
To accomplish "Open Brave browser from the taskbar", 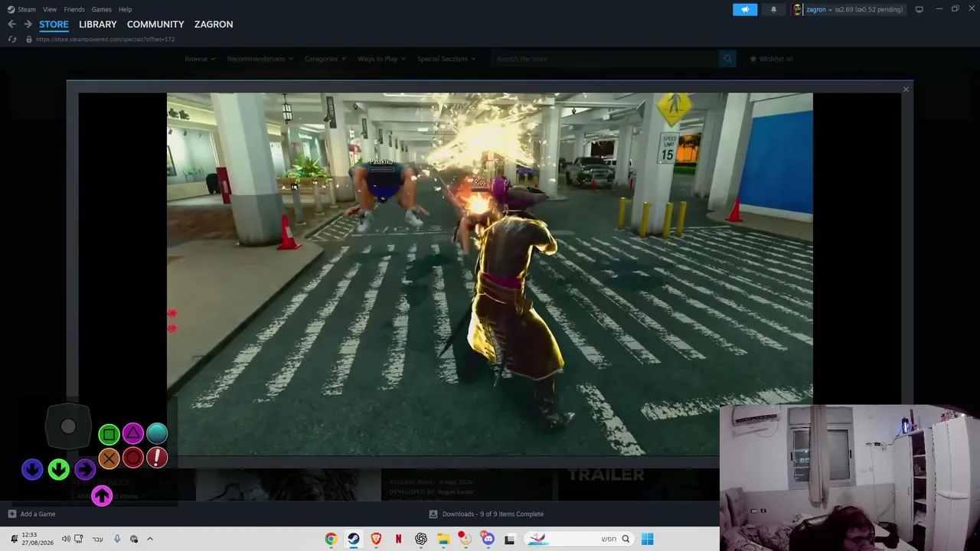I will [x=376, y=539].
